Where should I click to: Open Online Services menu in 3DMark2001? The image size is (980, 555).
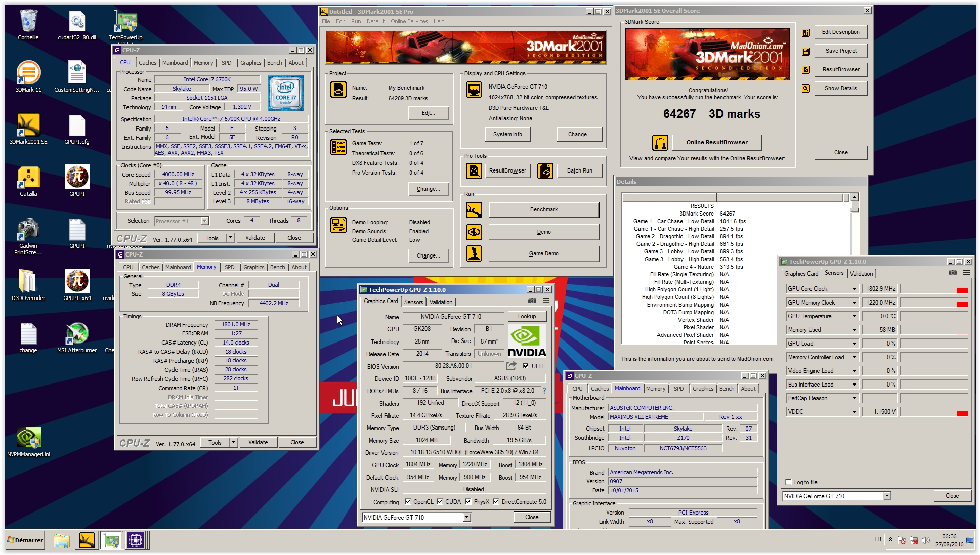pyautogui.click(x=409, y=21)
